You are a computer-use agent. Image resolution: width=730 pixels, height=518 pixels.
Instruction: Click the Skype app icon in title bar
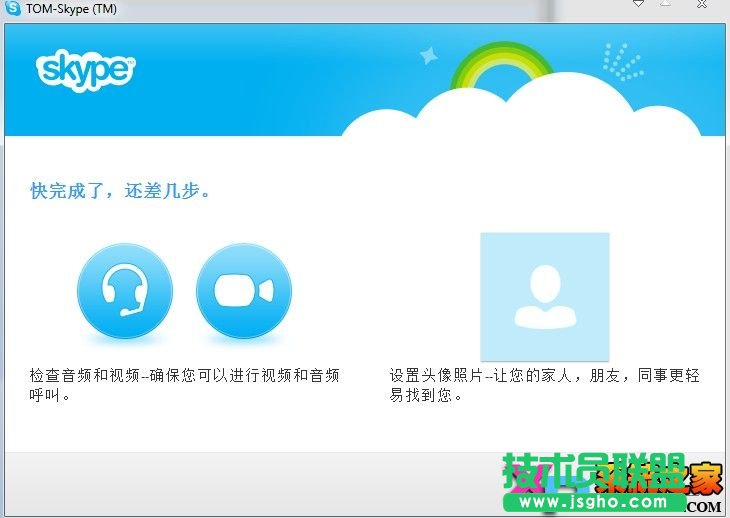pos(13,8)
